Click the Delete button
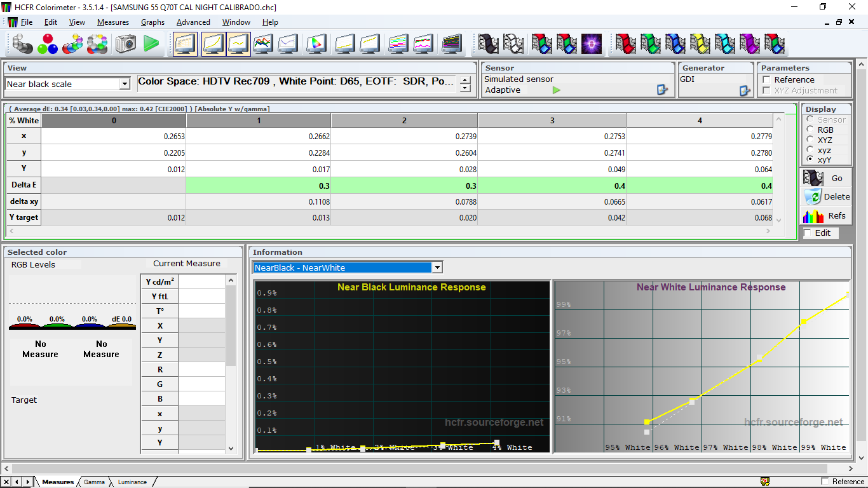The height and width of the screenshot is (488, 868). pos(826,196)
